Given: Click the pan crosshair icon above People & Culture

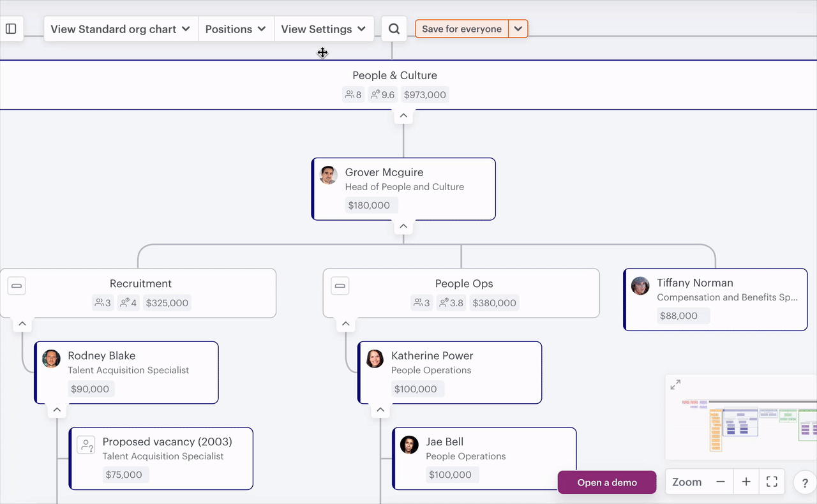Looking at the screenshot, I should (x=322, y=53).
